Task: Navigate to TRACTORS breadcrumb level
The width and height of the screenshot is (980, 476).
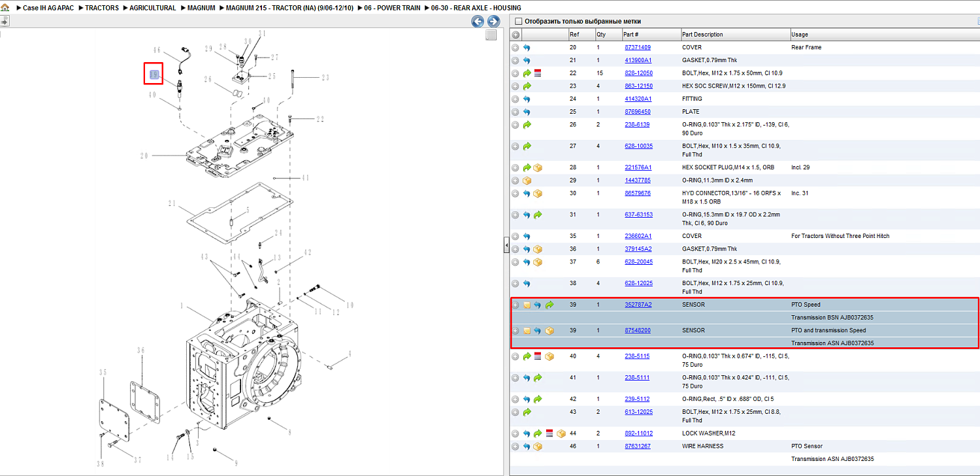Action: click(102, 8)
